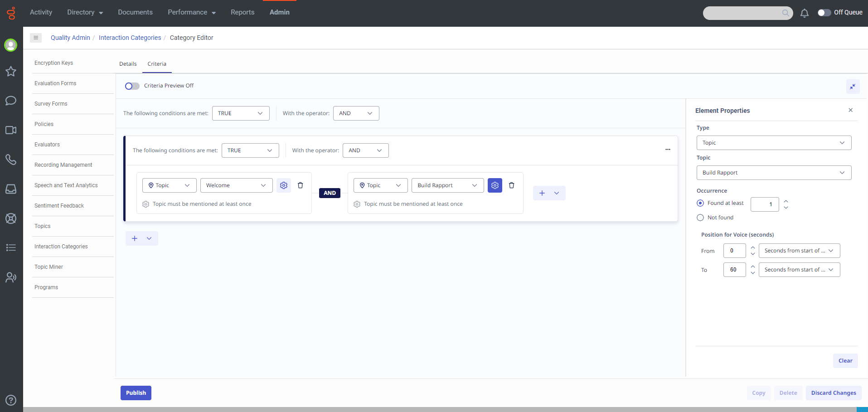Open the notifications bell
The height and width of the screenshot is (412, 868).
805,13
